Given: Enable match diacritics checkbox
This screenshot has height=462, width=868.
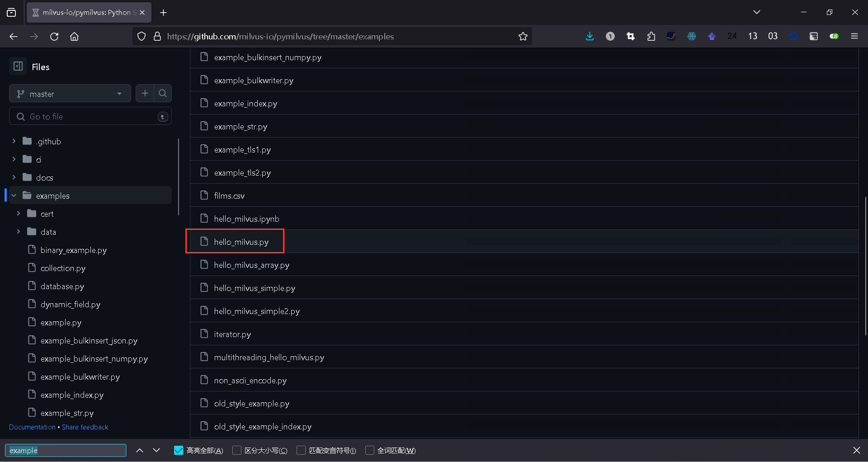Looking at the screenshot, I should click(x=301, y=450).
